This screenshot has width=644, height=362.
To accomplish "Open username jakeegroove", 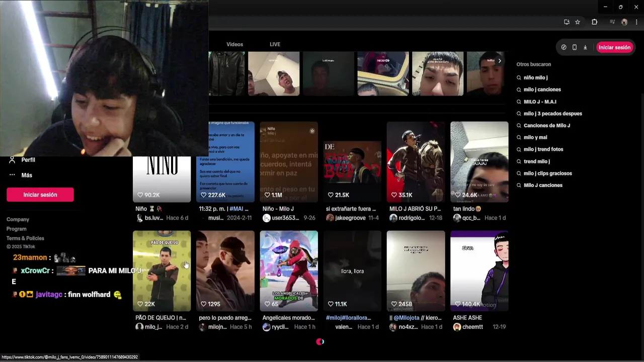I will tap(350, 218).
